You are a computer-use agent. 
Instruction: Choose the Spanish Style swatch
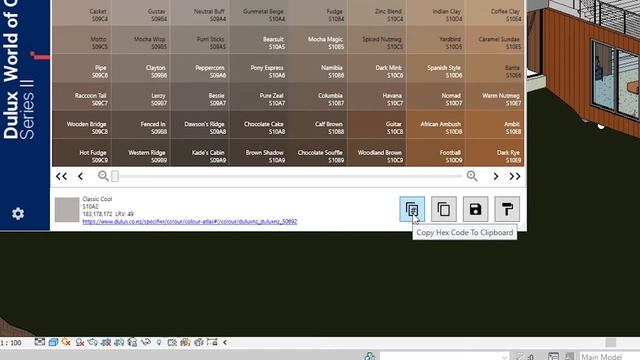click(x=436, y=68)
